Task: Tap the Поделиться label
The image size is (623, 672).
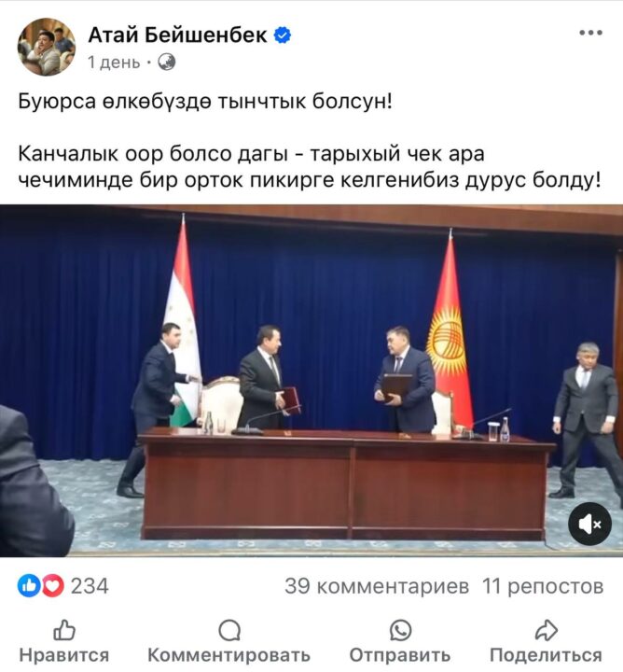Action: point(546,655)
